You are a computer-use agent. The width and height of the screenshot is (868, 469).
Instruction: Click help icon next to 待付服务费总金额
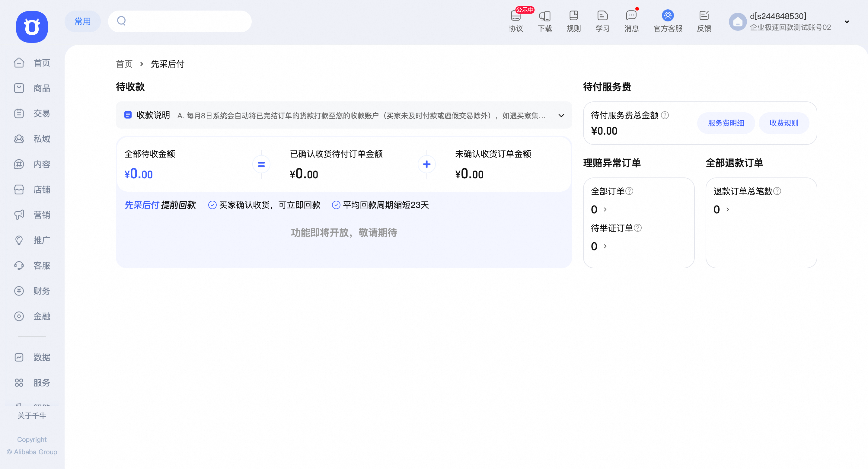[x=665, y=115]
